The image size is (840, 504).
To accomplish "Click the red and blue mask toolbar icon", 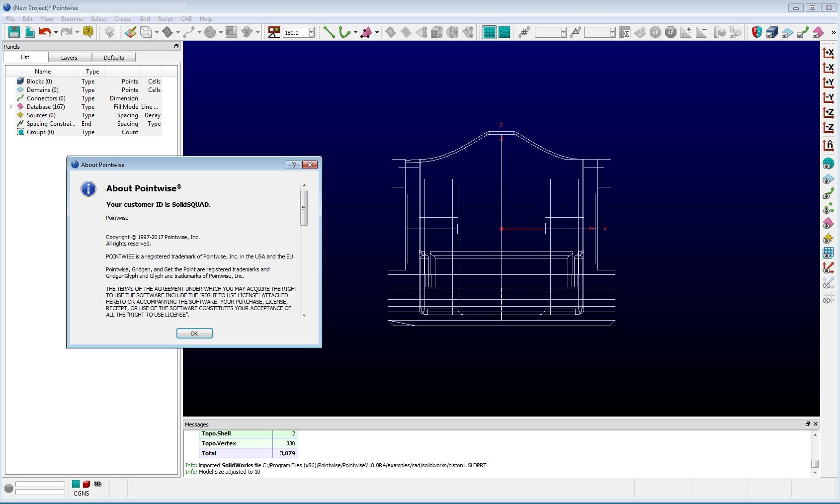I will 757,32.
